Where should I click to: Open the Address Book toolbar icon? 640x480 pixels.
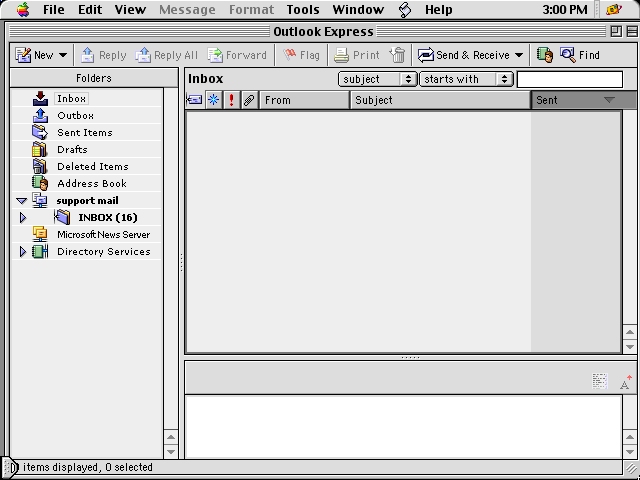click(x=544, y=55)
